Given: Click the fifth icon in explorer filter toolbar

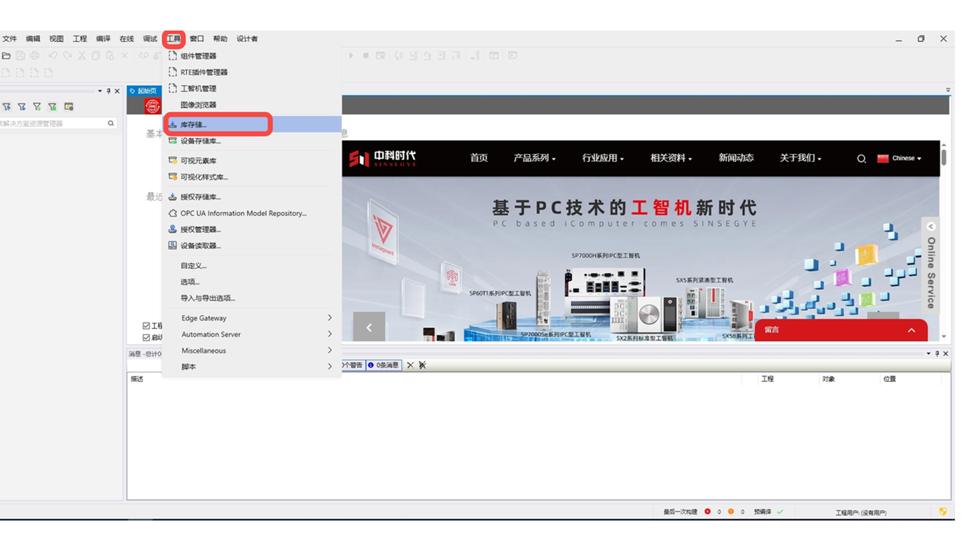Looking at the screenshot, I should [69, 107].
